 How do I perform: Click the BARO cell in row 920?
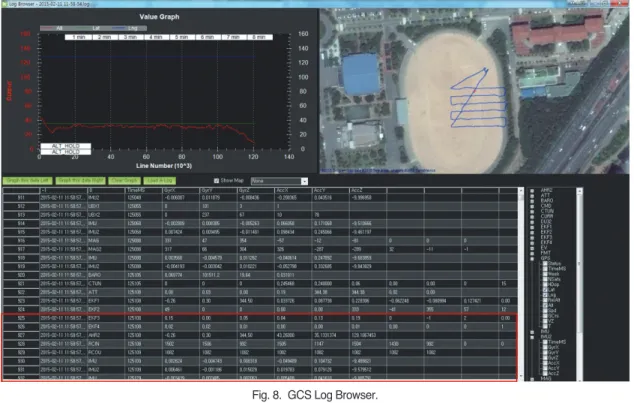point(106,275)
